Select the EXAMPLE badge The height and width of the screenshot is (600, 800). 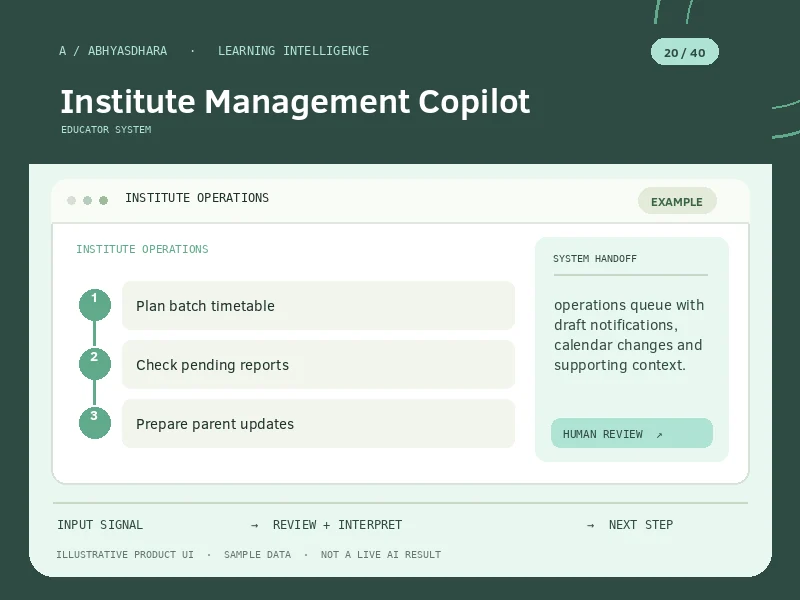tap(677, 201)
